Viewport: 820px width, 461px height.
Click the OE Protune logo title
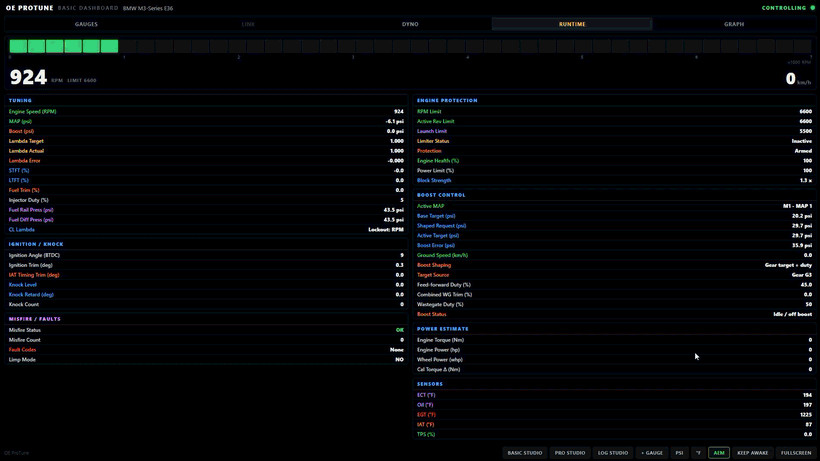coord(30,8)
